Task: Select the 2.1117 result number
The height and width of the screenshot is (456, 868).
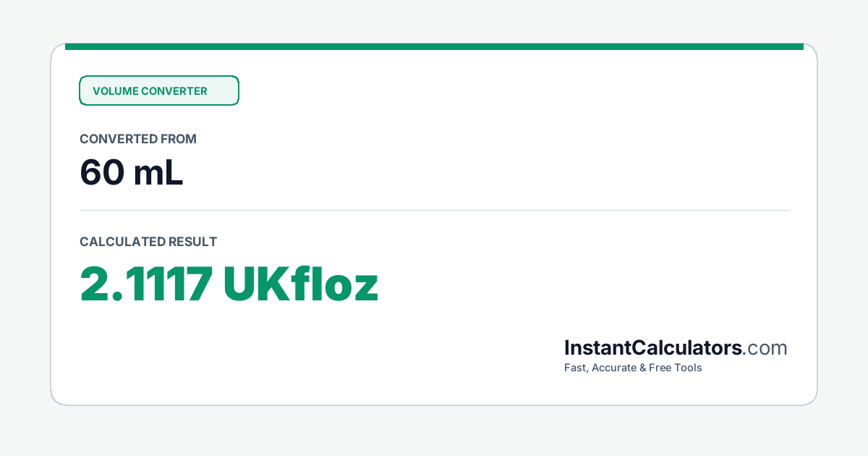Action: pos(145,284)
